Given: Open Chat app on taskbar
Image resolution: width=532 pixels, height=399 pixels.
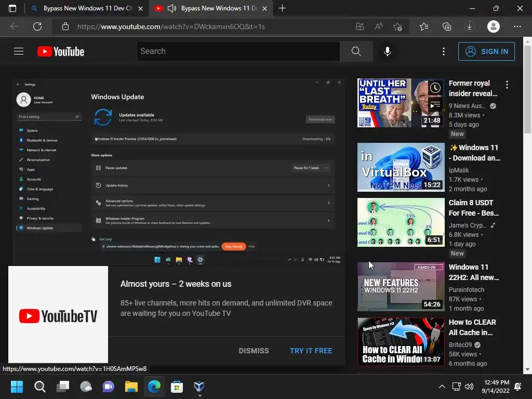Looking at the screenshot, I should (x=108, y=387).
